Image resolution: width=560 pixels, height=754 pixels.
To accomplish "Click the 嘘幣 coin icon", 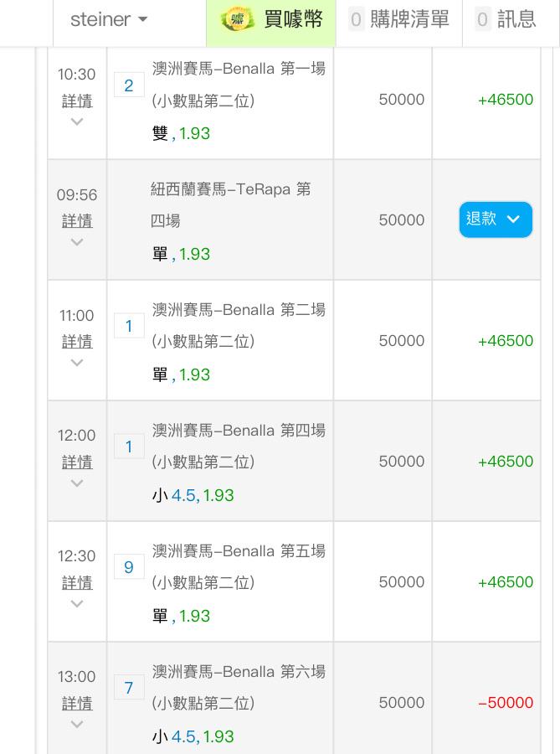I will (x=237, y=20).
